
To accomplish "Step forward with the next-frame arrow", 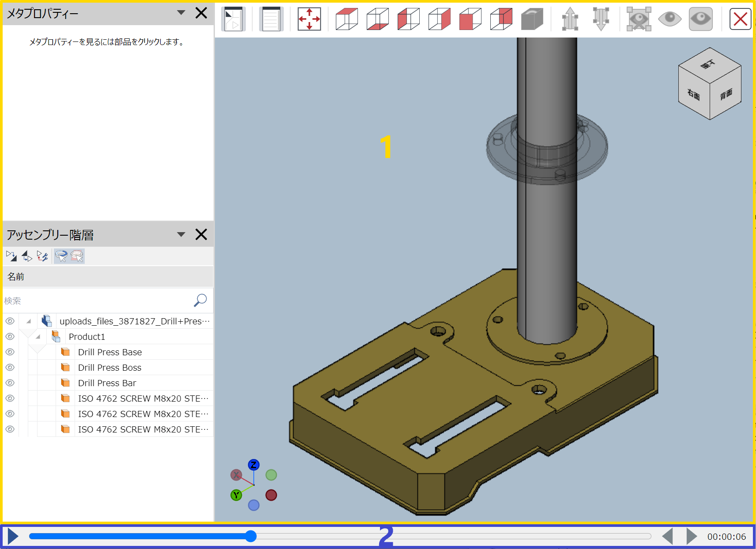I will 691,537.
